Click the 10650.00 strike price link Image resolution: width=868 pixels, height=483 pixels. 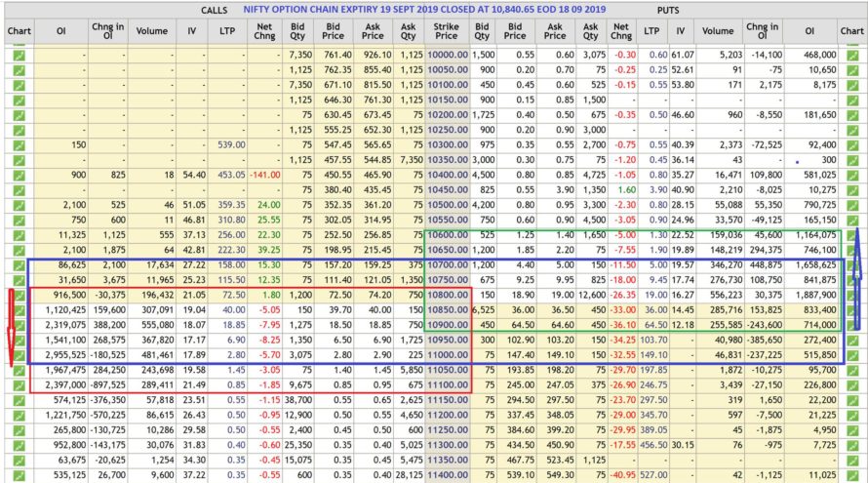pos(448,251)
